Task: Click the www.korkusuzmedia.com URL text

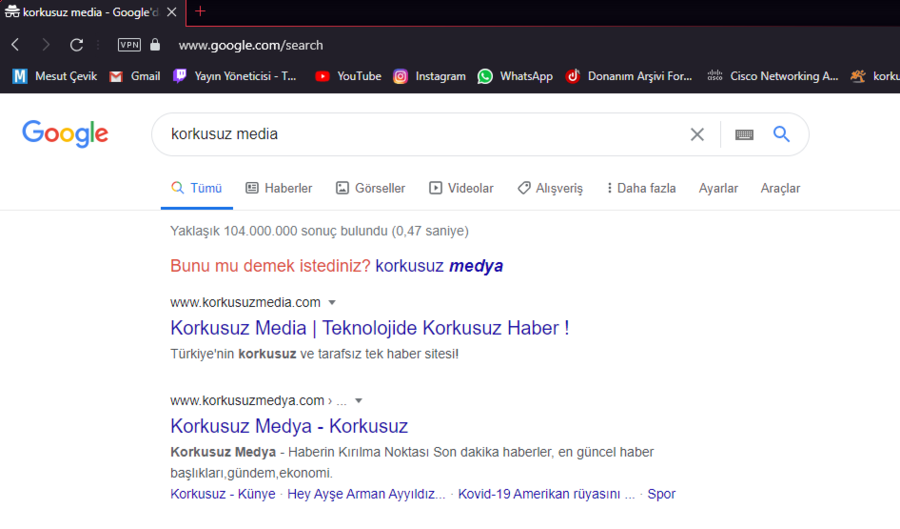Action: (245, 302)
